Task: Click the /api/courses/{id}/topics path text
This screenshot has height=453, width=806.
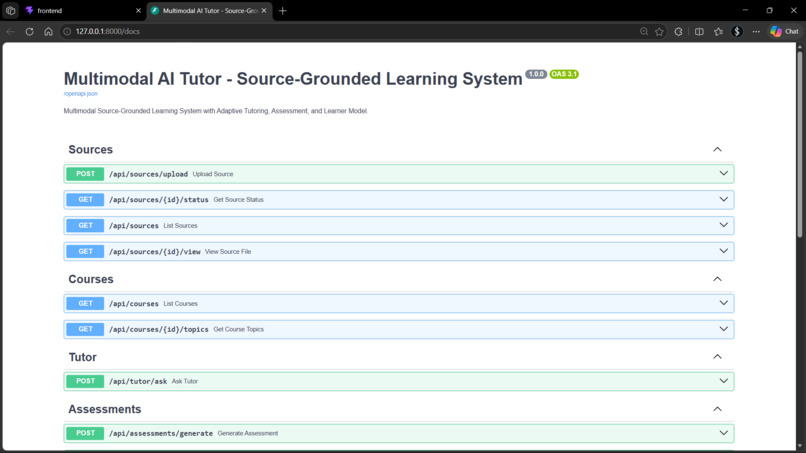Action: pos(158,330)
